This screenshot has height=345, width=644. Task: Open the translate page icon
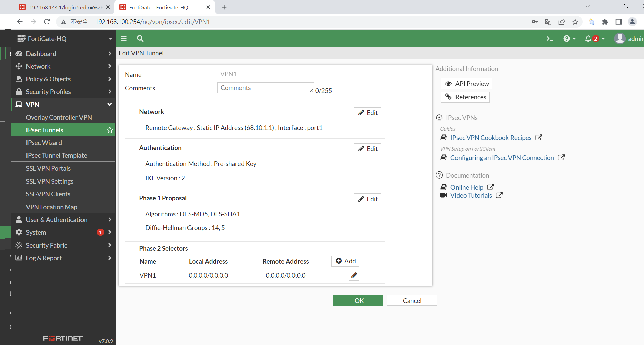click(x=548, y=22)
